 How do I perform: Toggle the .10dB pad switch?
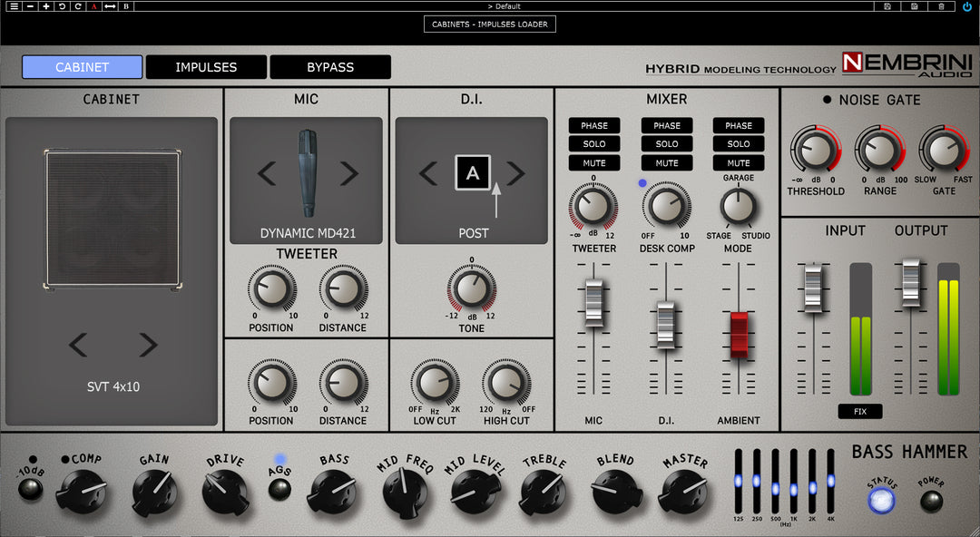pos(30,491)
